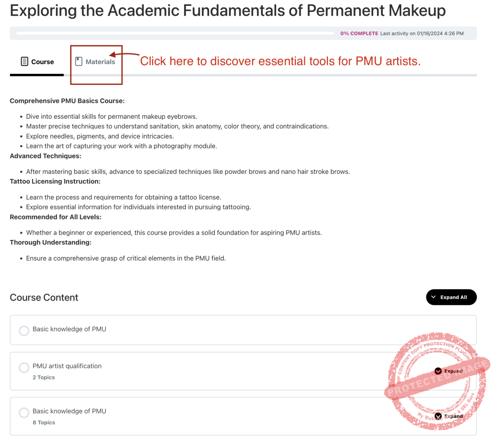This screenshot has height=440, width=504.
Task: Open Basic knowledge of PMU with 8 Topics
Action: click(x=69, y=411)
